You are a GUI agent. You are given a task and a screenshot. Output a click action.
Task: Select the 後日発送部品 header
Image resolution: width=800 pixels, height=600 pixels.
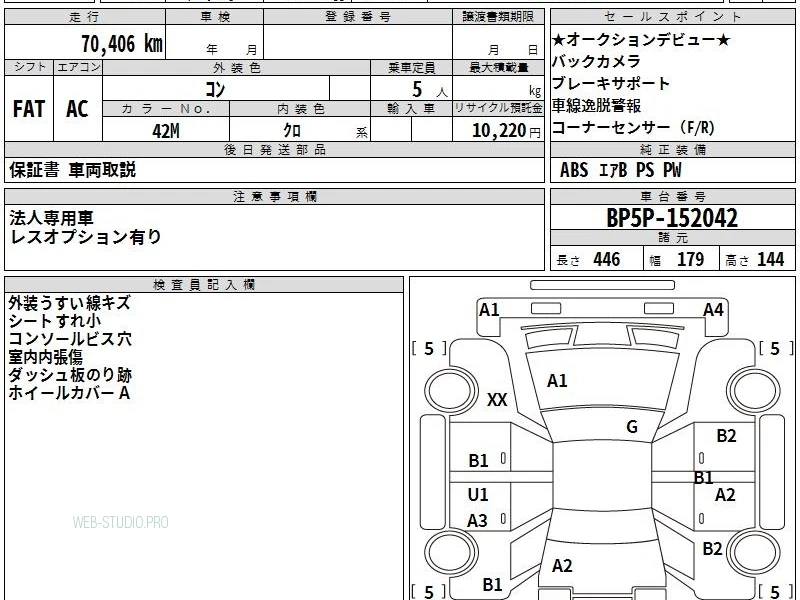click(274, 149)
